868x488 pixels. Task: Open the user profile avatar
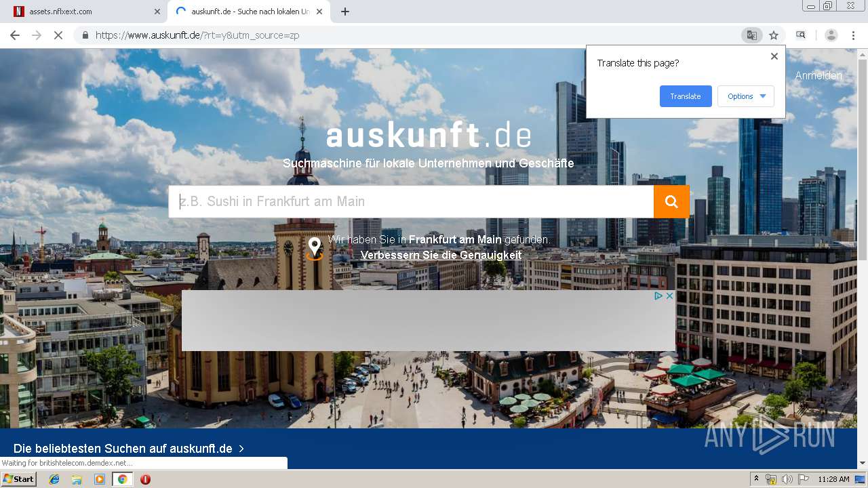[x=831, y=35]
